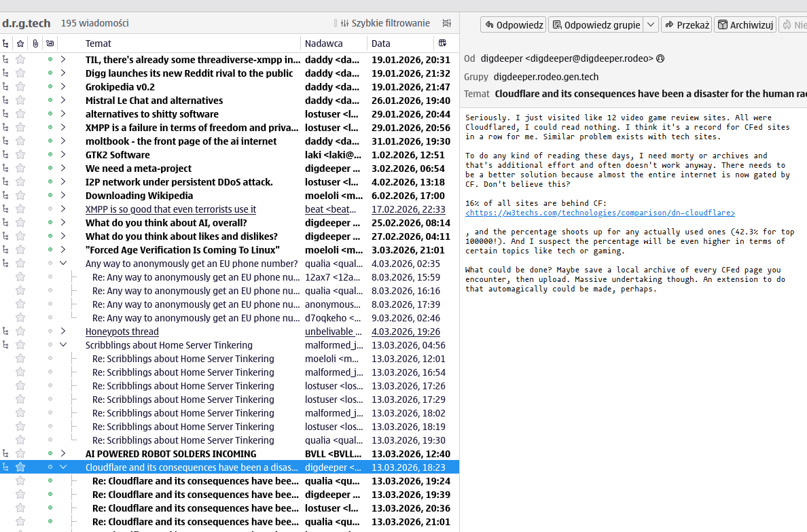Star the 'Grokipedia v0.2' message
The image size is (807, 532).
tap(20, 87)
